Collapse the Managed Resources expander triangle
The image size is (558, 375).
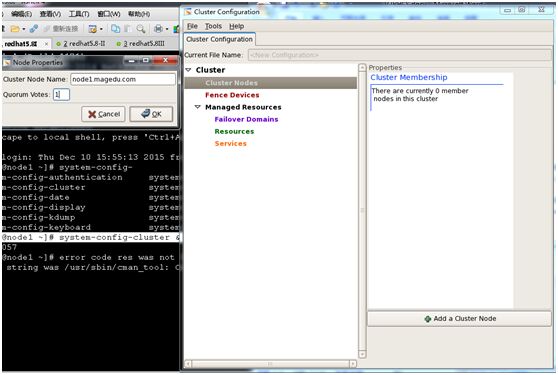tap(198, 107)
